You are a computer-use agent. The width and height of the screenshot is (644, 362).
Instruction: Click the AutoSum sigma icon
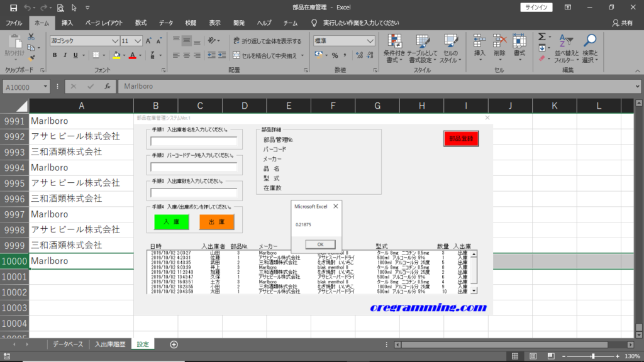coord(541,38)
